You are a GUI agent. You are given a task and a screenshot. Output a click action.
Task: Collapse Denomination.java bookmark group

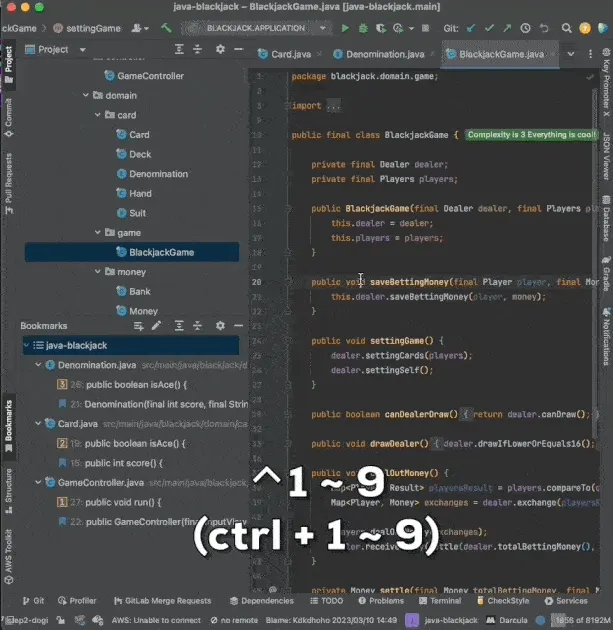point(38,365)
